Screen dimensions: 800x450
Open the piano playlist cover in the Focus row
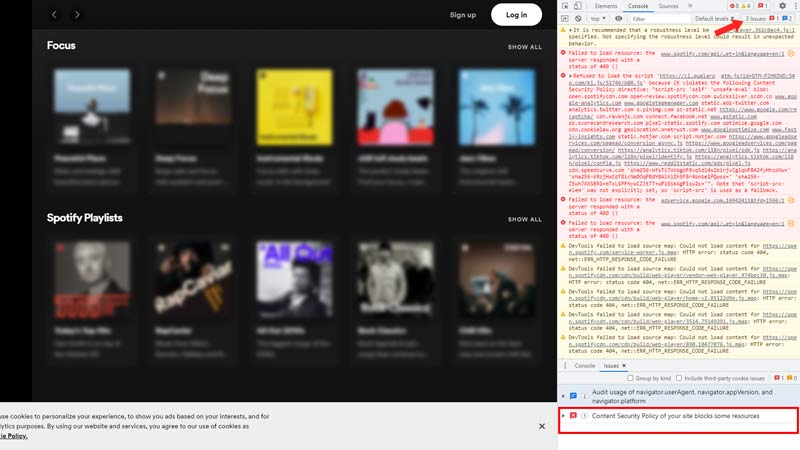pos(92,107)
